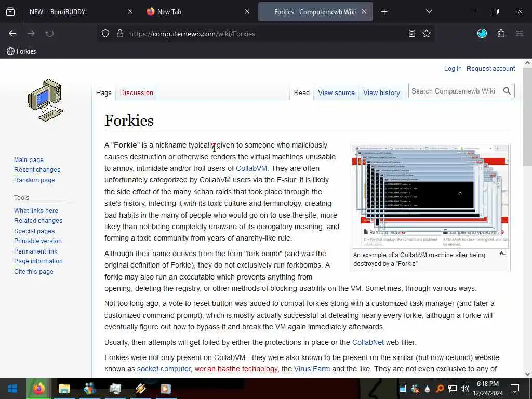
Task: Open the extensions puzzle icon
Action: coord(501,33)
